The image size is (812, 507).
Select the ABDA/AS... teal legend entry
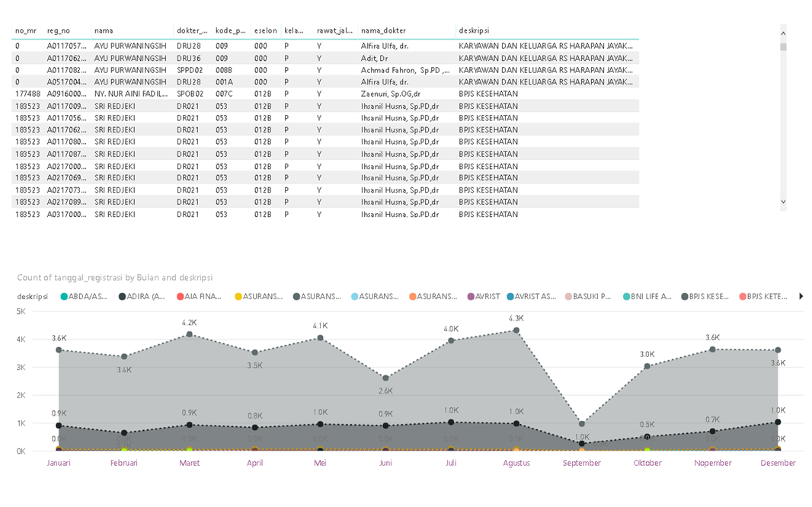click(x=83, y=296)
